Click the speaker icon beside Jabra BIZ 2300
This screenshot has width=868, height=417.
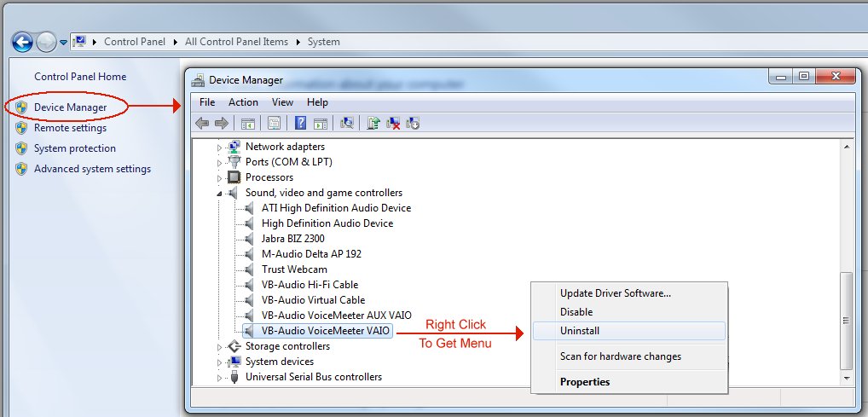pyautogui.click(x=250, y=239)
